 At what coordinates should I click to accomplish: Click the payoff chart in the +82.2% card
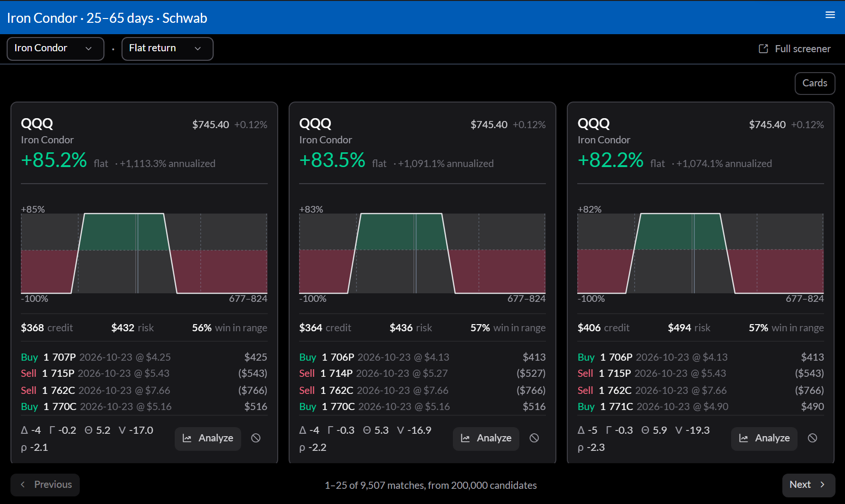[701, 253]
